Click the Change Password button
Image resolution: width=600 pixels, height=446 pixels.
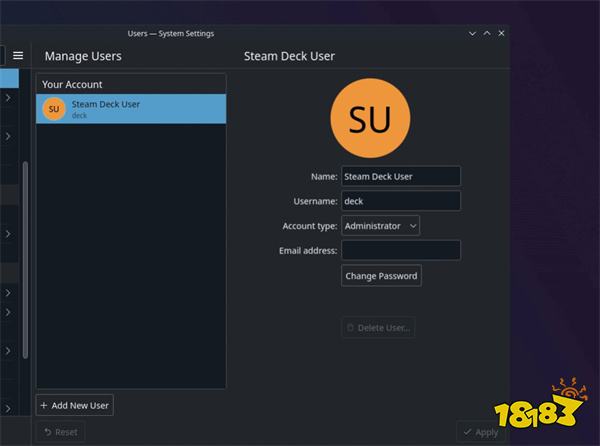tap(381, 276)
